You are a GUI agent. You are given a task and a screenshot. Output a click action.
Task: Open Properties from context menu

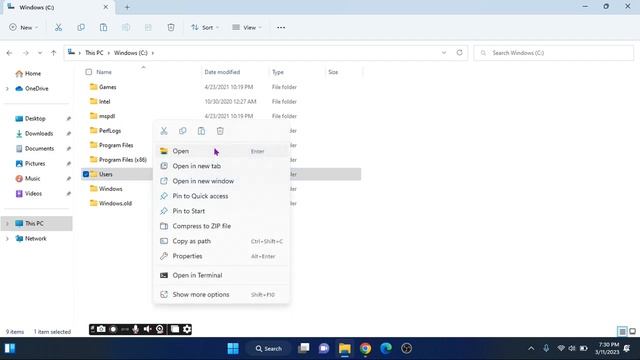[x=221, y=256]
